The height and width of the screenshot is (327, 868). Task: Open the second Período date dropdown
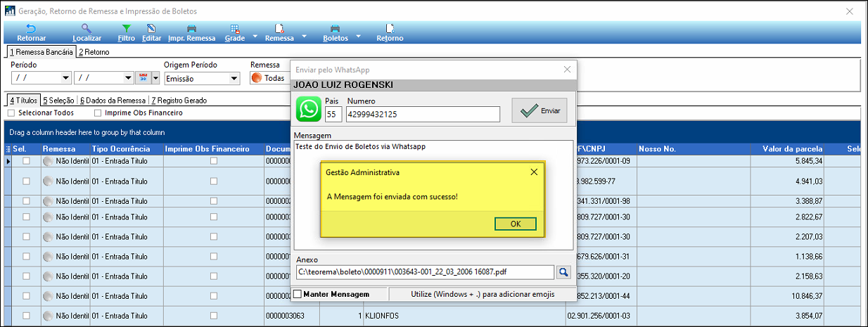tap(128, 78)
